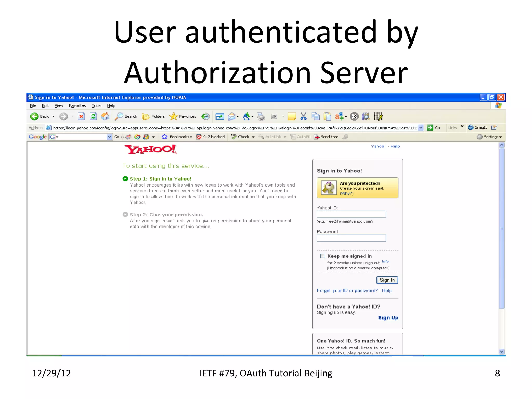Click the binary digits toolbar icon
The width and height of the screenshot is (532, 399).
coord(378,116)
